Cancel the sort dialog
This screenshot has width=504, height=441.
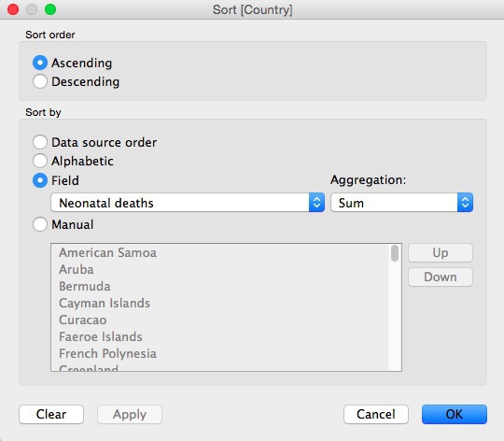coord(376,414)
